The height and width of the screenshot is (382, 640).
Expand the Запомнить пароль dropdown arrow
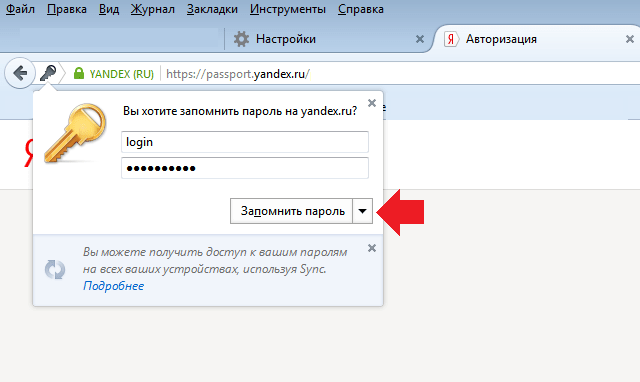point(362,211)
